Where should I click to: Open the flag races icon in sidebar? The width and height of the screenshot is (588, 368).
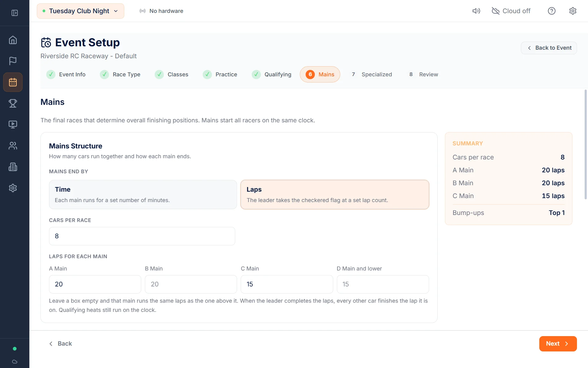pos(13,61)
